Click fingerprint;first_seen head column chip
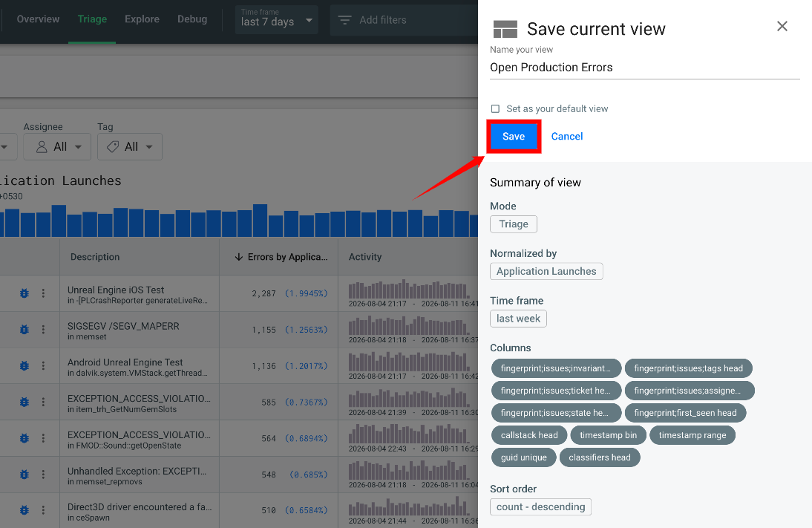The width and height of the screenshot is (812, 528). click(x=685, y=413)
